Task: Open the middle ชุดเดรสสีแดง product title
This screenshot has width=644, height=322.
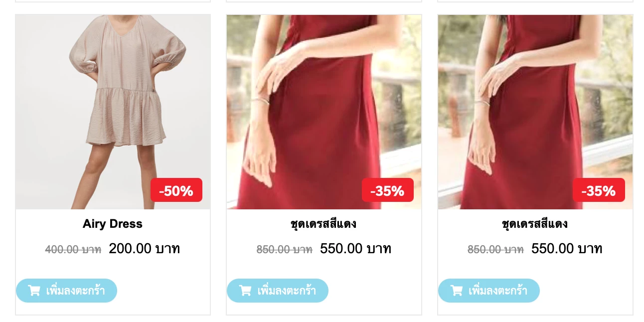Action: [323, 224]
